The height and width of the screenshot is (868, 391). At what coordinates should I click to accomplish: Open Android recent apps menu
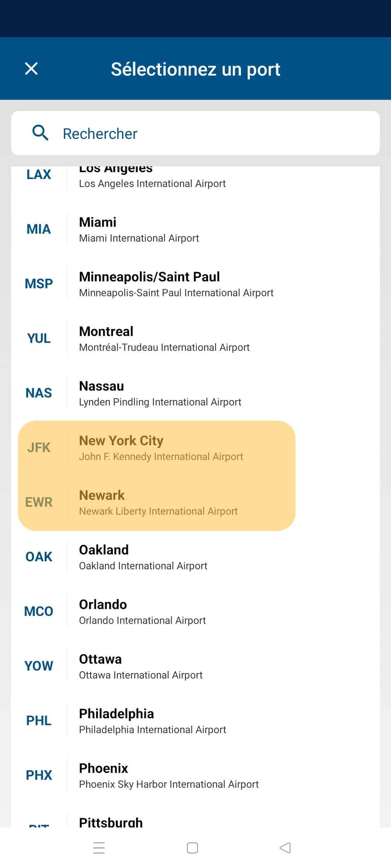point(99,848)
